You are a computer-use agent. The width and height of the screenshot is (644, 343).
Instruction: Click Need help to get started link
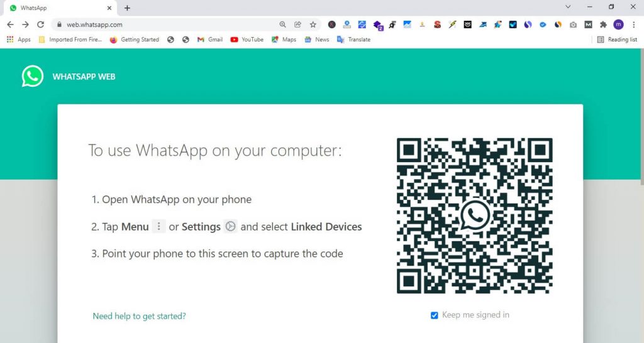(x=139, y=316)
